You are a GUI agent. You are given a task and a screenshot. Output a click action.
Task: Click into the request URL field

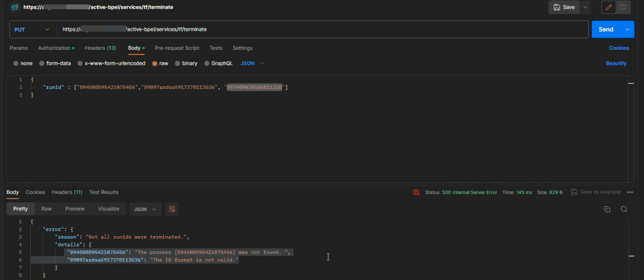[322, 29]
